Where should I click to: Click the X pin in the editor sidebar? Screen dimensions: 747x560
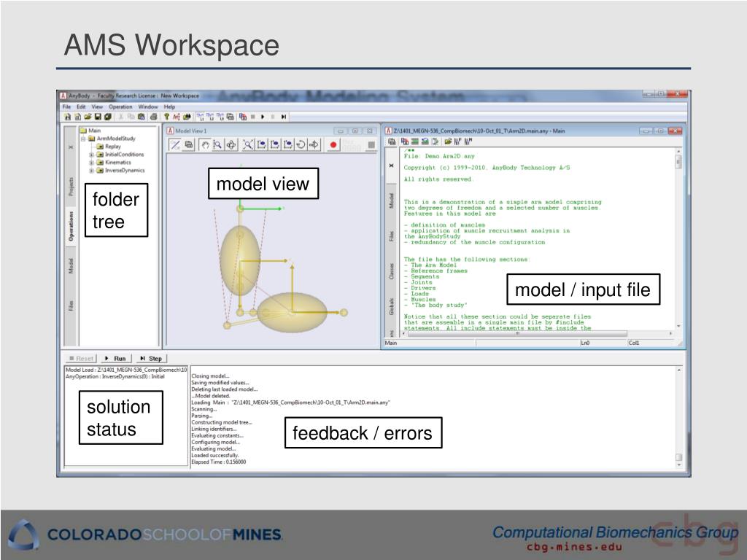coord(391,166)
